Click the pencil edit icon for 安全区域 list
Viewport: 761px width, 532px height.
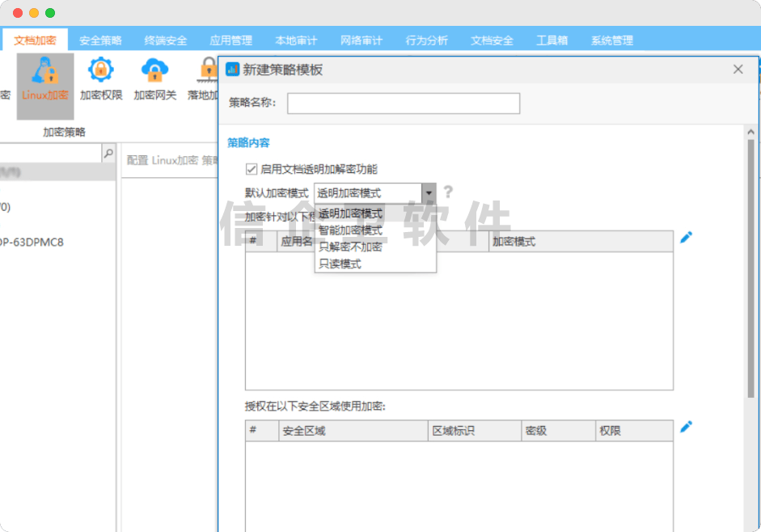point(686,430)
